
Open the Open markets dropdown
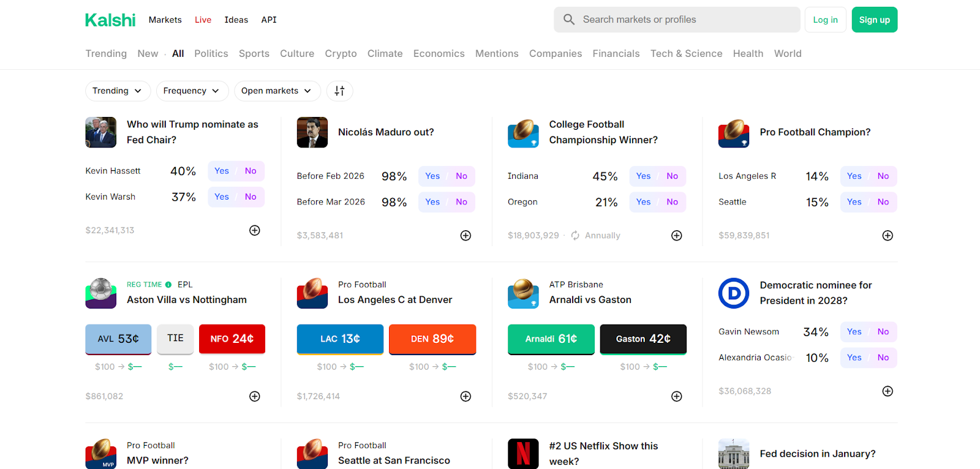pyautogui.click(x=277, y=91)
